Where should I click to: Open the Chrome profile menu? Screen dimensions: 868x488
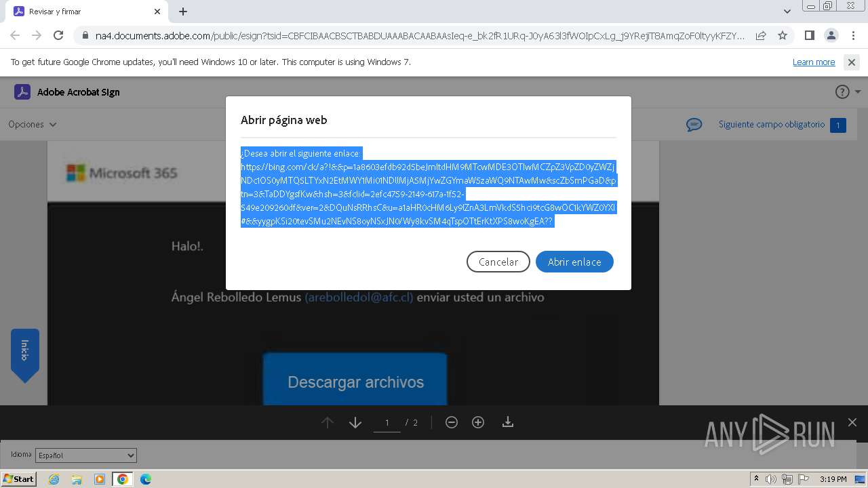pos(831,35)
